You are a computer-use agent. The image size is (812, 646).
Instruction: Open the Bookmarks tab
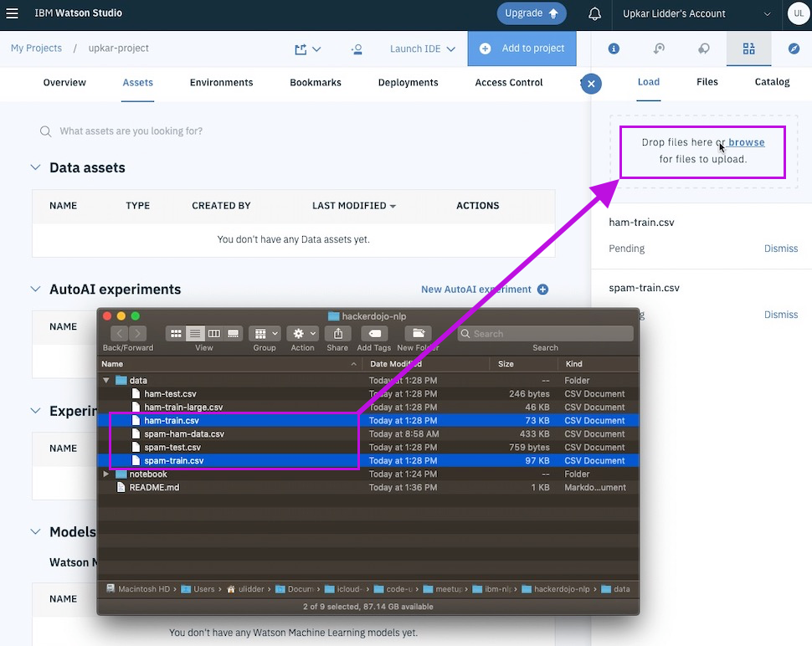(316, 82)
